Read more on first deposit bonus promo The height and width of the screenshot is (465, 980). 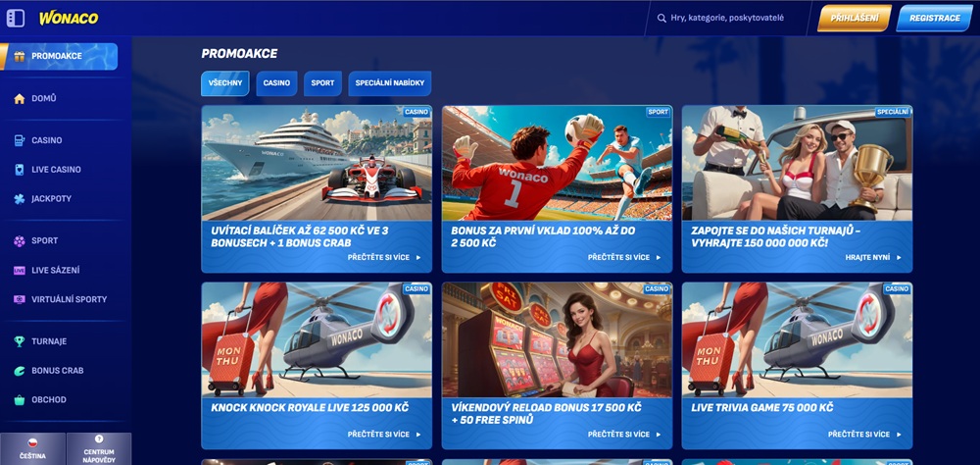tap(623, 257)
